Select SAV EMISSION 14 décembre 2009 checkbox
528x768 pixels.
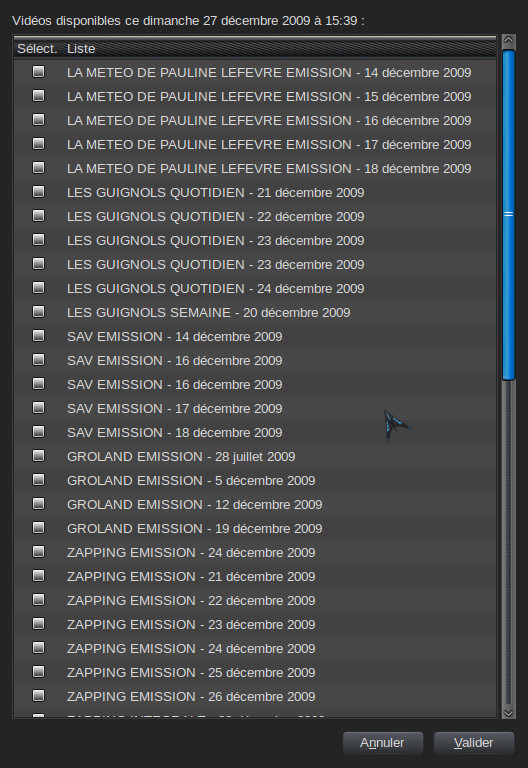[38, 336]
